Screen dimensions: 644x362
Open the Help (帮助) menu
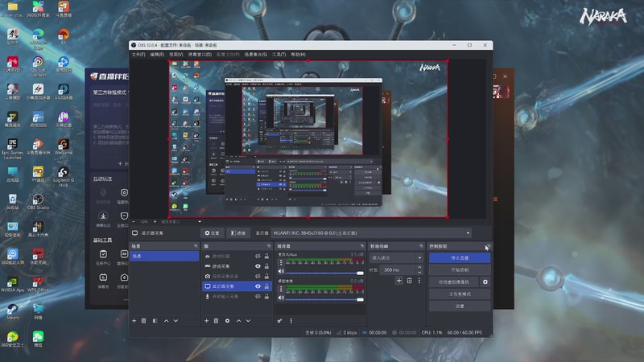298,54
